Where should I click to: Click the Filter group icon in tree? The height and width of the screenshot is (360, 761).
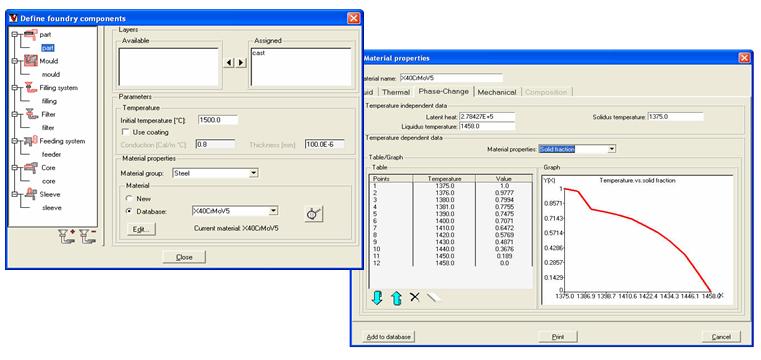click(31, 115)
